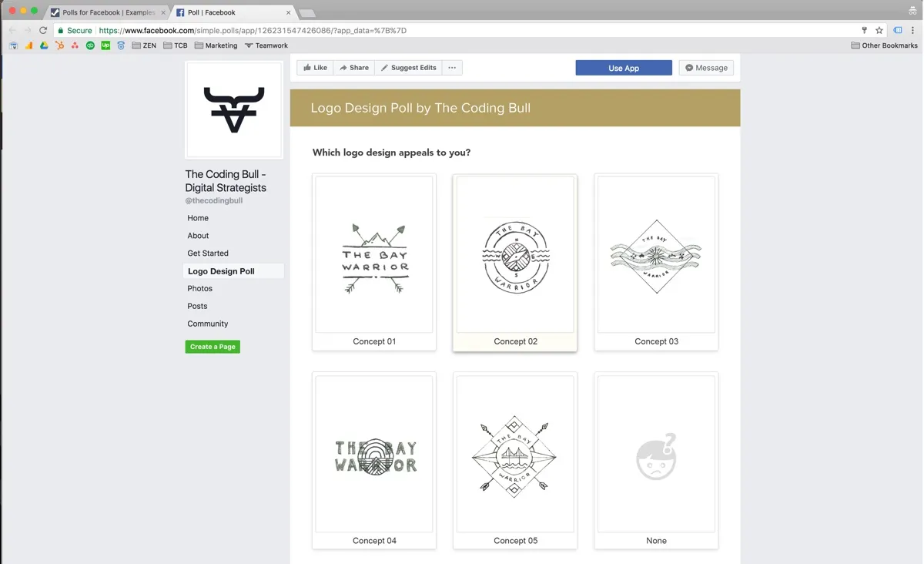Viewport: 924px width, 564px height.
Task: Expand the Other Bookmarks folder
Action: pyautogui.click(x=884, y=45)
